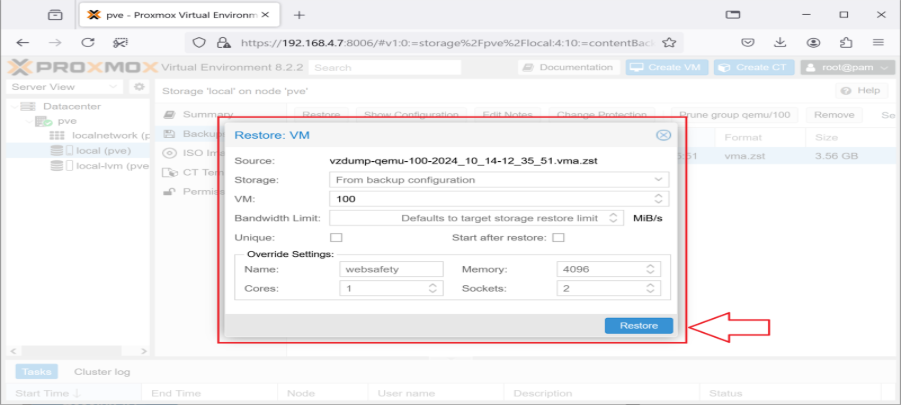Open the Firefox downloads icon
This screenshot has width=901, height=405.
click(781, 43)
